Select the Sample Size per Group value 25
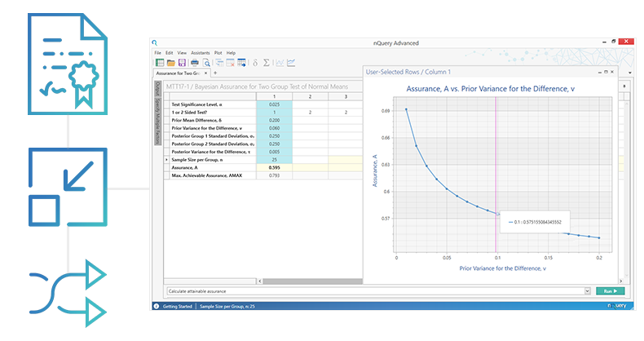 click(x=275, y=159)
